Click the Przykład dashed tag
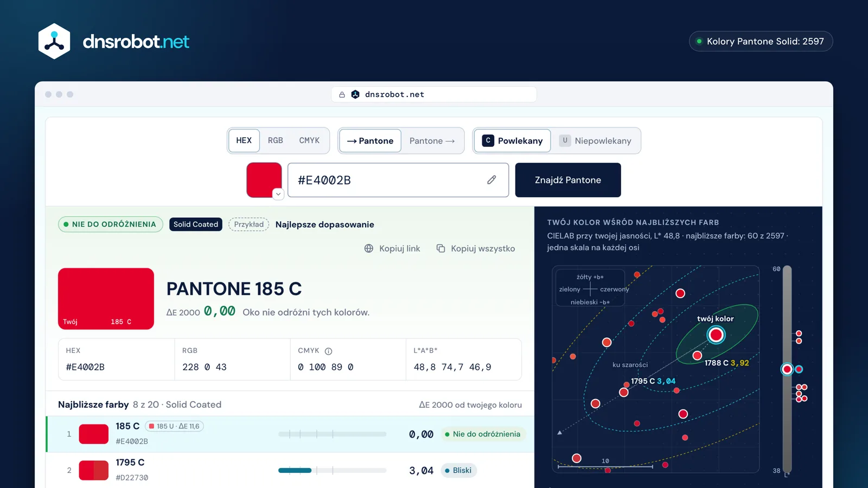The width and height of the screenshot is (868, 488). (x=249, y=224)
